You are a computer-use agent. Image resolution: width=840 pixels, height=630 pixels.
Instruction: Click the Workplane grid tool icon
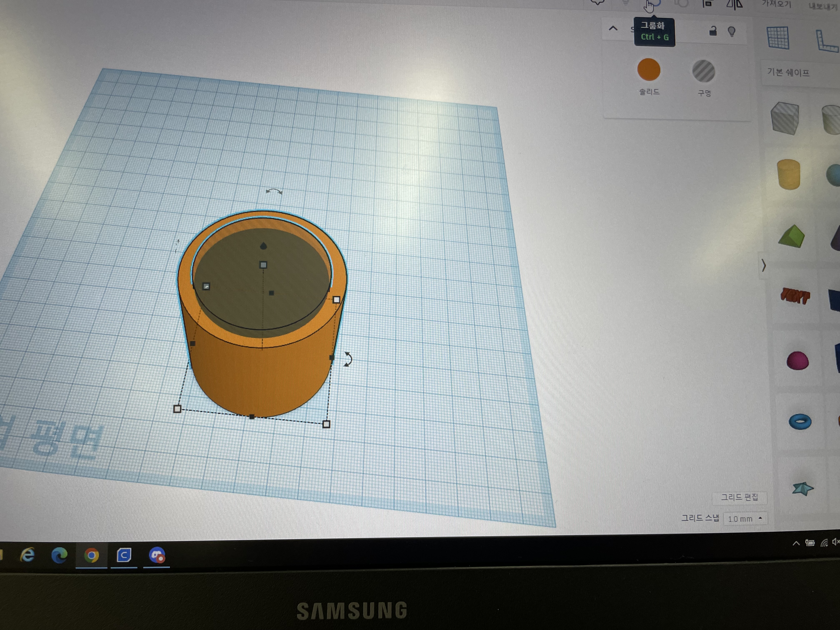[778, 37]
